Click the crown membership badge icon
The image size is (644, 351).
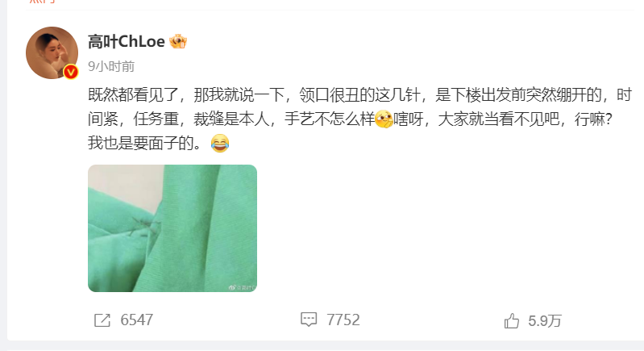tap(178, 41)
